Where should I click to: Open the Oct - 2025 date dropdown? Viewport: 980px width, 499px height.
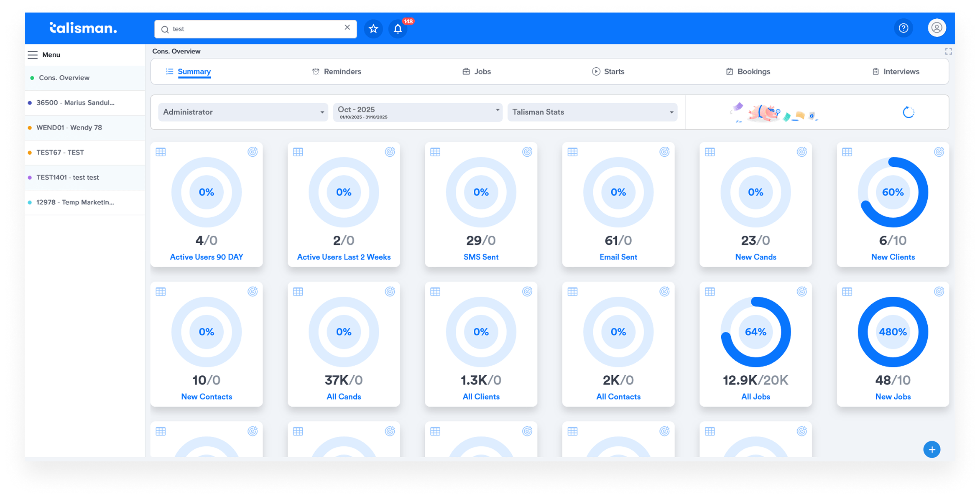pos(418,112)
